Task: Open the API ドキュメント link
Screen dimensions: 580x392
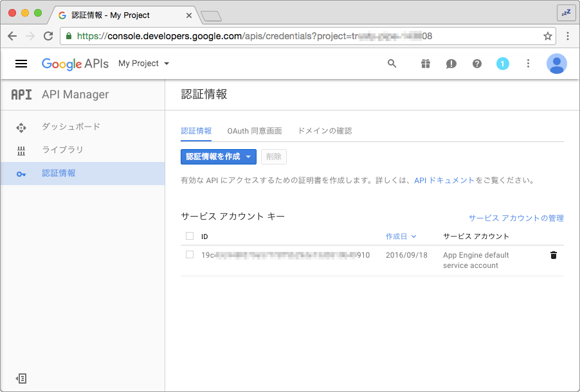Action: (444, 181)
